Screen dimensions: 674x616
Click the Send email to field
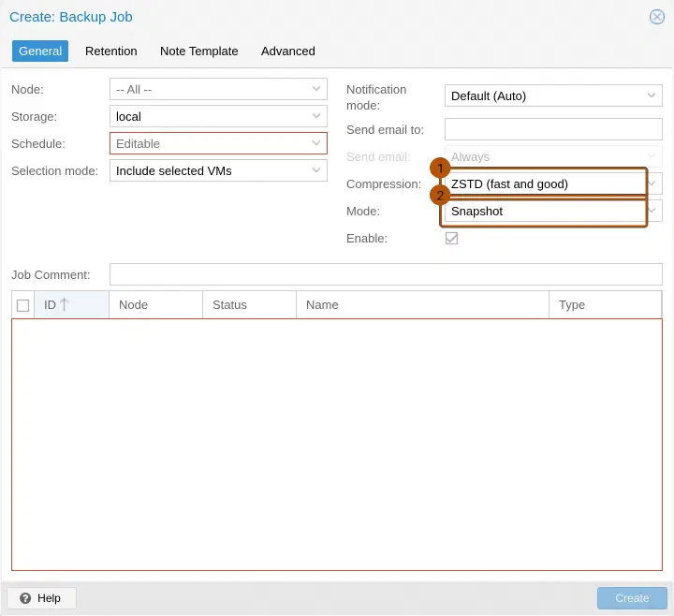click(x=553, y=129)
